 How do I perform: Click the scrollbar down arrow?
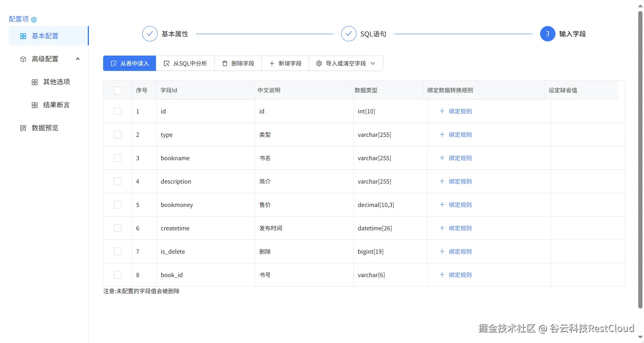tap(640, 337)
